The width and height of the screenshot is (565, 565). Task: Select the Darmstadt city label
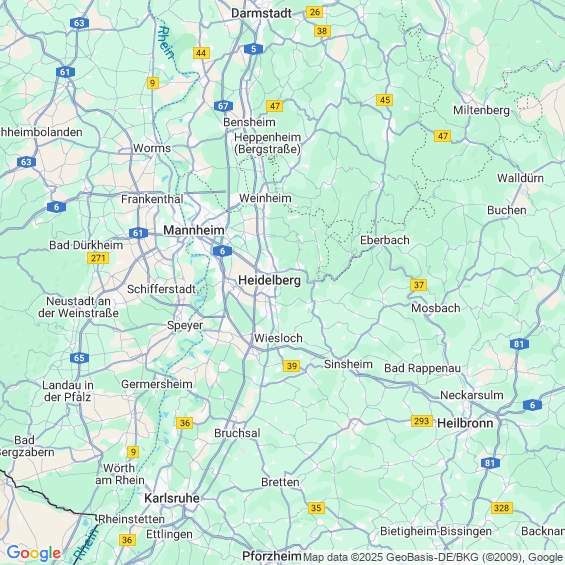262,13
